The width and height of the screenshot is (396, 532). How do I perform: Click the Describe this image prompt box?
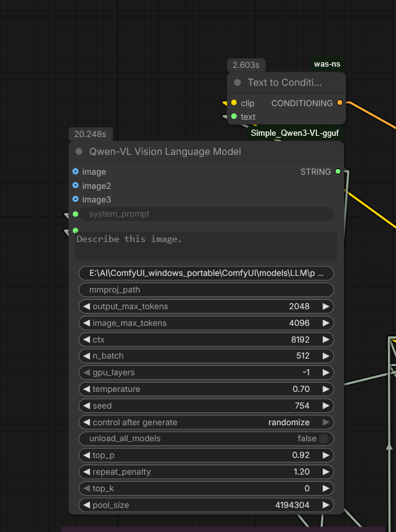(206, 246)
